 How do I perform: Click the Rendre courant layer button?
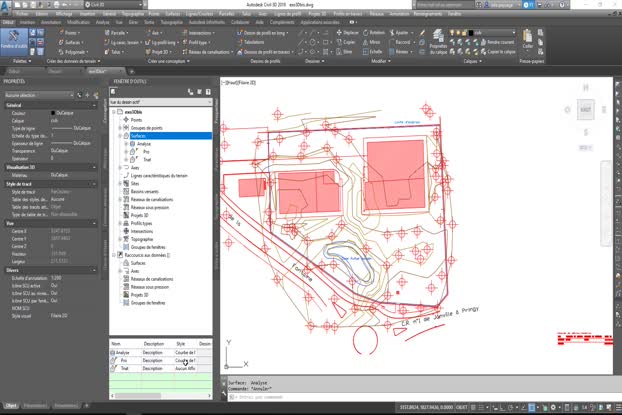click(x=497, y=42)
